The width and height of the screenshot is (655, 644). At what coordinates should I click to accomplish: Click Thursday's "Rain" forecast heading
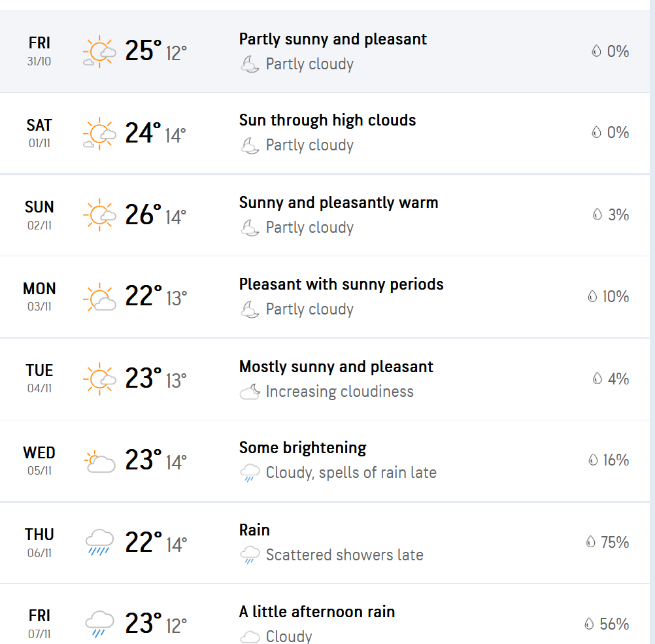click(x=254, y=530)
